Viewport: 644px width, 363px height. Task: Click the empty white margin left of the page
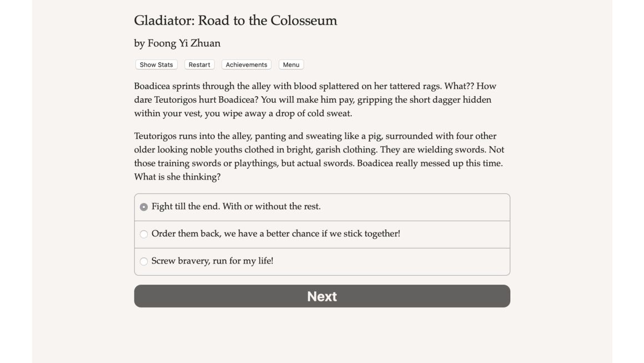click(16, 181)
